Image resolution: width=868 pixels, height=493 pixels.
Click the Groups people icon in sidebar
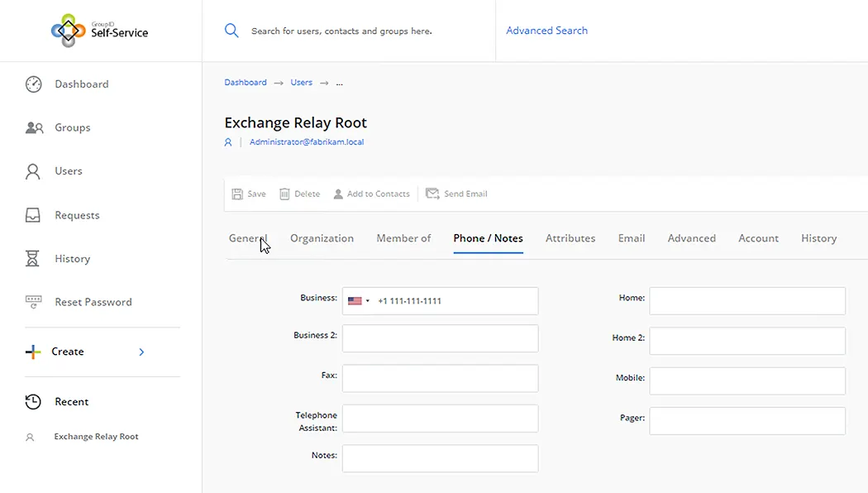[35, 127]
